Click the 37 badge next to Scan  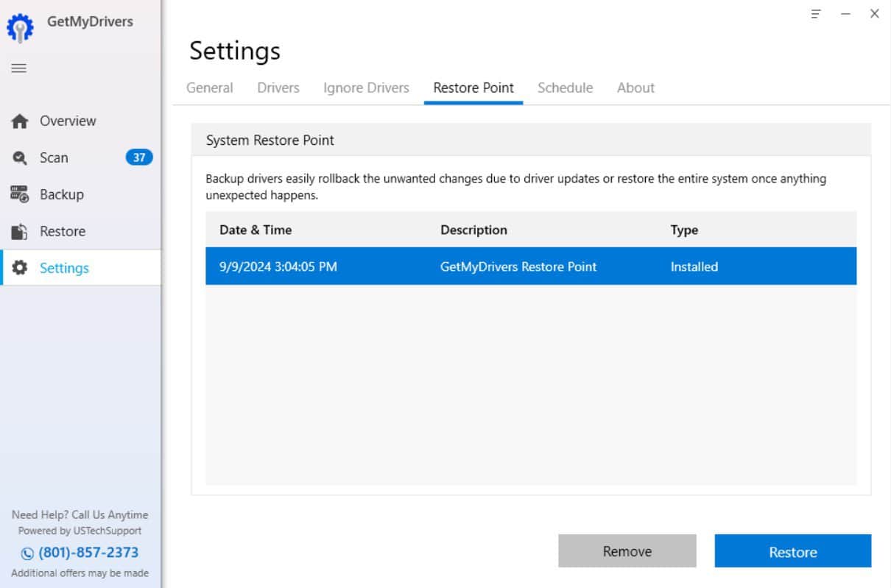coord(139,157)
